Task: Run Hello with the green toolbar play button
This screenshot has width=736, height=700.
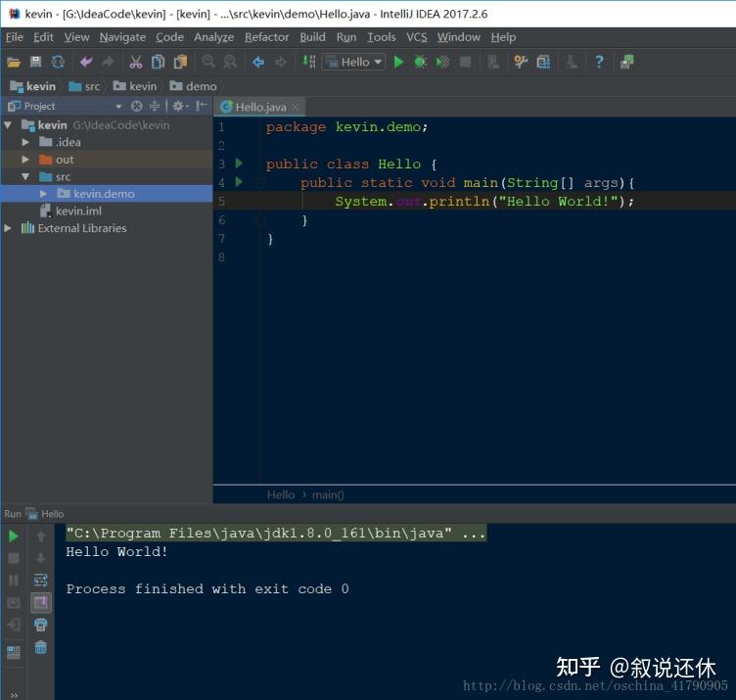Action: pyautogui.click(x=398, y=62)
